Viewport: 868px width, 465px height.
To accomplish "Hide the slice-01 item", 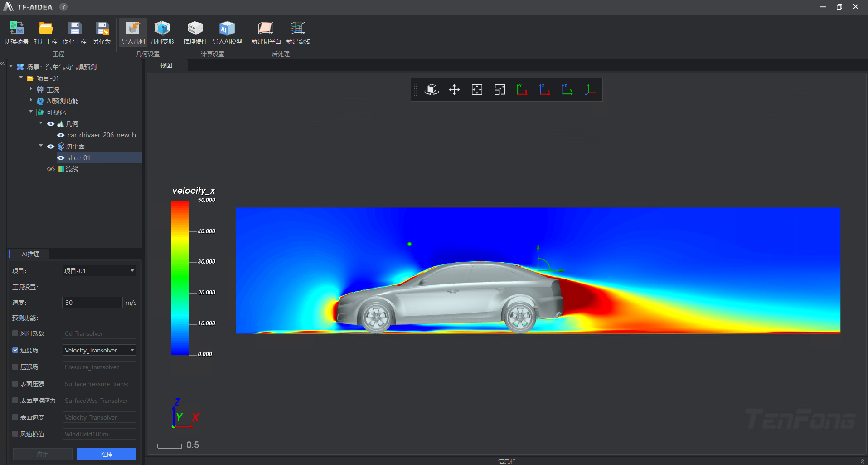I will (x=61, y=158).
